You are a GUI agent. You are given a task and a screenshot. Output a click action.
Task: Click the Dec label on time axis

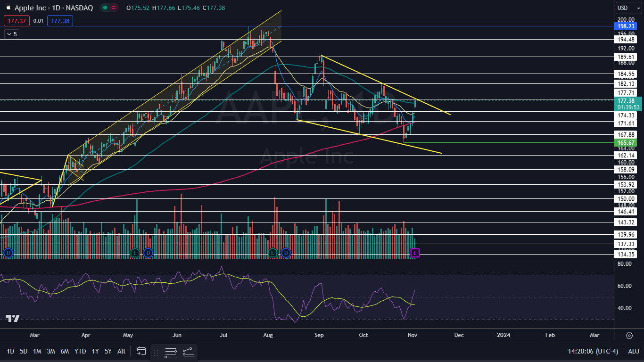(x=459, y=335)
